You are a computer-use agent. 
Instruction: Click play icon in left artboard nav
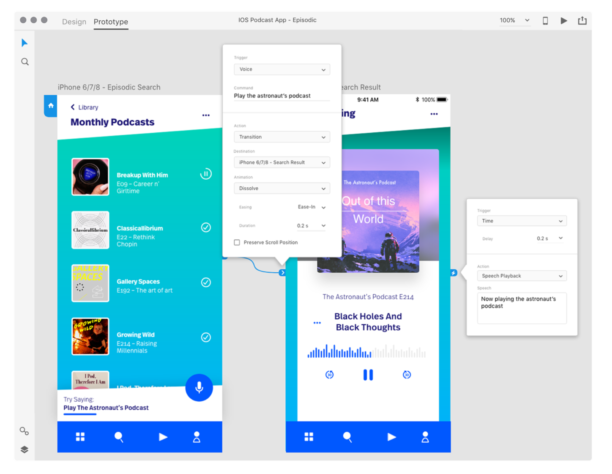pyautogui.click(x=163, y=437)
